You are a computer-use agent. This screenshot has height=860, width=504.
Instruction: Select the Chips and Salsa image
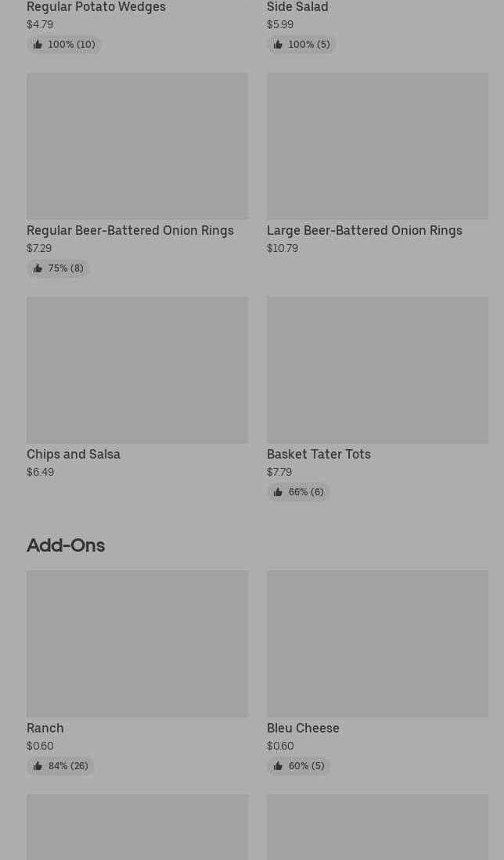[x=137, y=370]
